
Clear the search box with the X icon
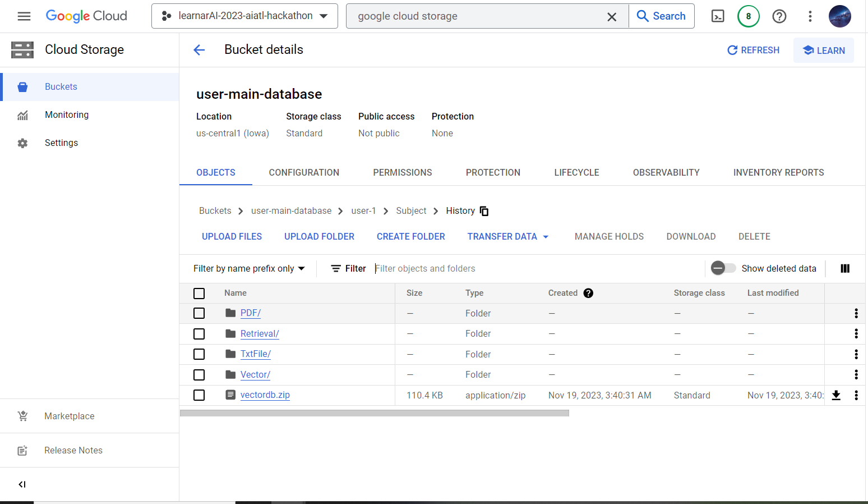(612, 17)
